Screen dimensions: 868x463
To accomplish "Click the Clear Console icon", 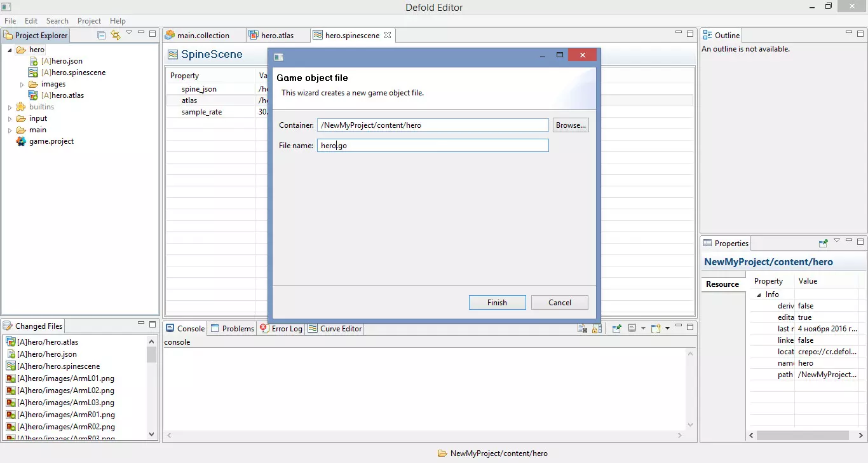I will [x=582, y=329].
